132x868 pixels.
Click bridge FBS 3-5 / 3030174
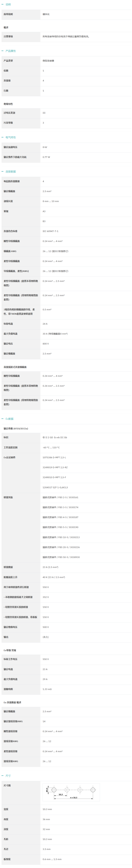[x=60, y=507]
